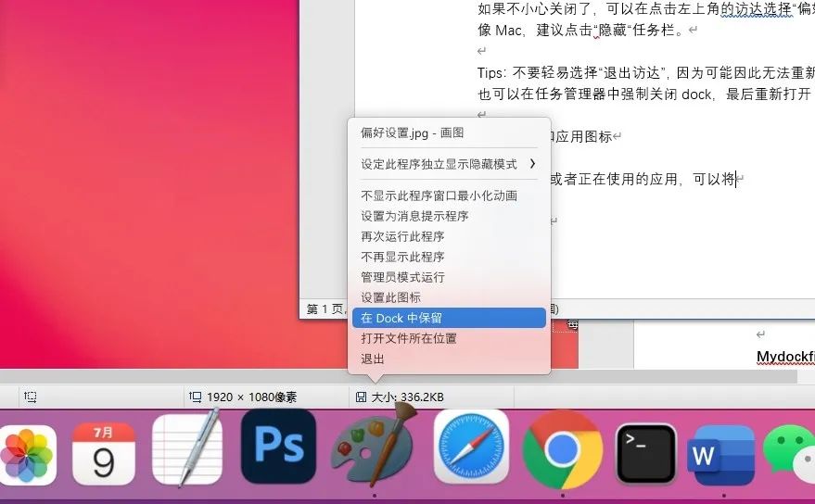Choose 不再显示此程序
Screen dimensions: 815x504
tap(449, 257)
